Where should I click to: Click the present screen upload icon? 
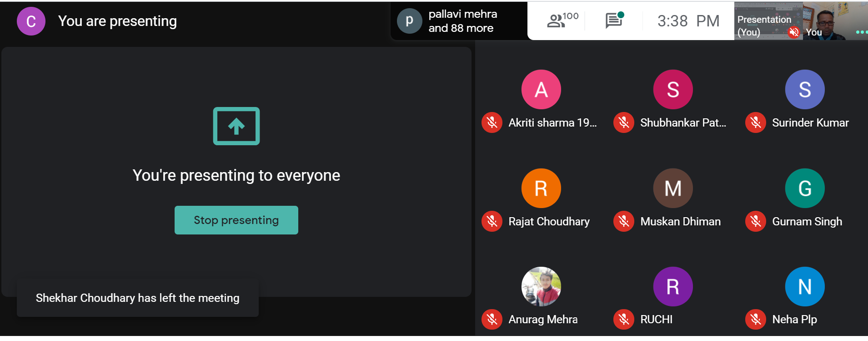(236, 126)
